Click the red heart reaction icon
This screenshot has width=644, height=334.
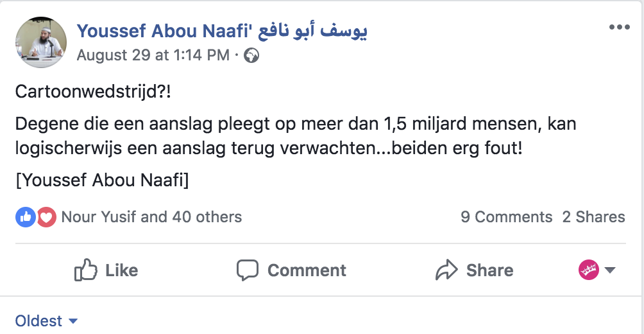(46, 217)
